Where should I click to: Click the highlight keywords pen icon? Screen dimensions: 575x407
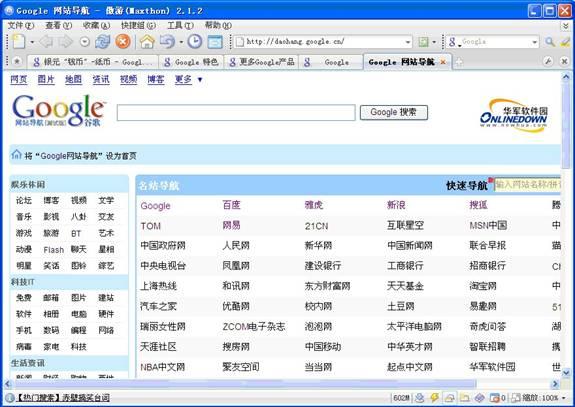565,42
